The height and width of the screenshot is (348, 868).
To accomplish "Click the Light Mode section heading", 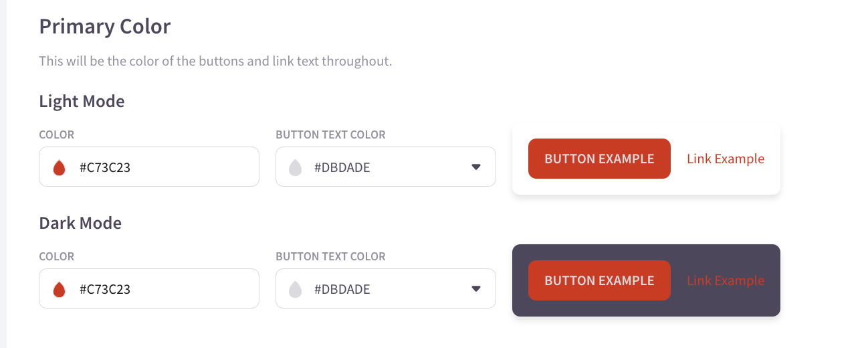I will point(82,101).
